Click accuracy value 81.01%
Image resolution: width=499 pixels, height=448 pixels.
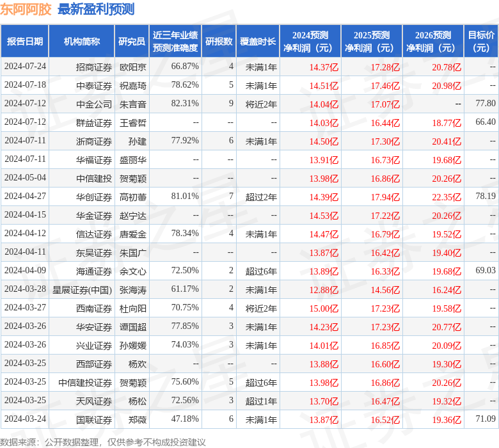(185, 196)
